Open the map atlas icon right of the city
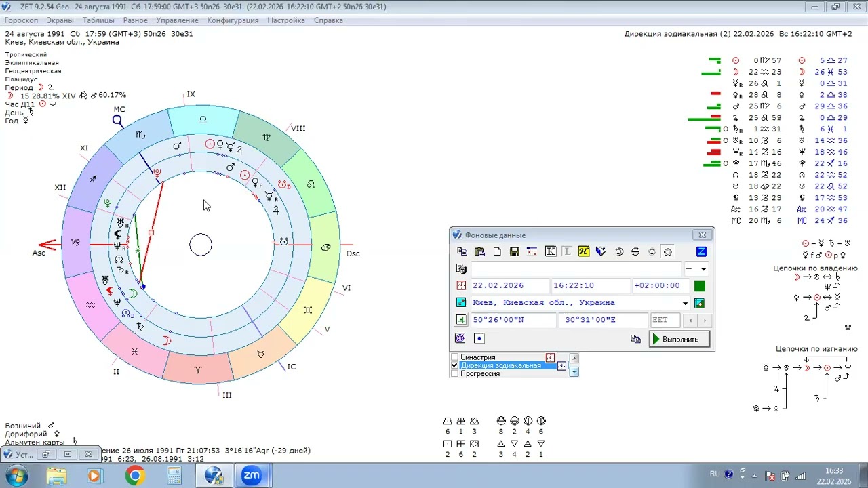The image size is (868, 488). pos(700,303)
